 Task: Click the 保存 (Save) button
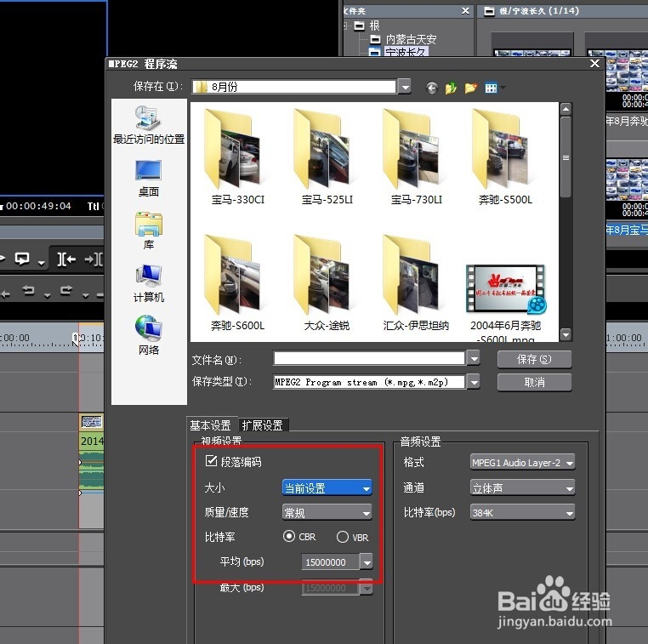pos(533,359)
